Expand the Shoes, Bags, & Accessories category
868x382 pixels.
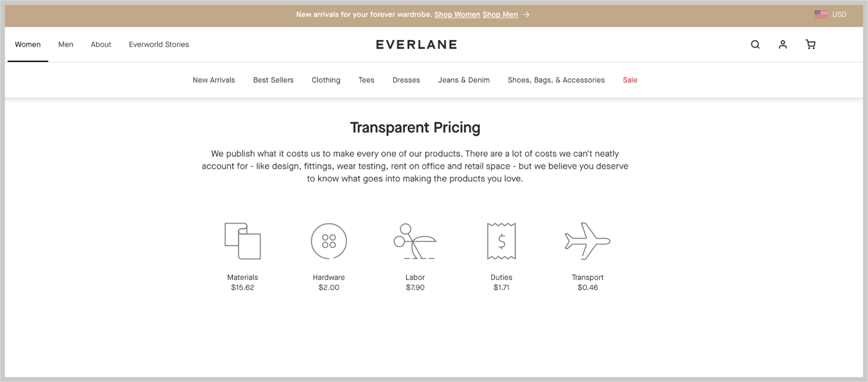[x=556, y=80]
